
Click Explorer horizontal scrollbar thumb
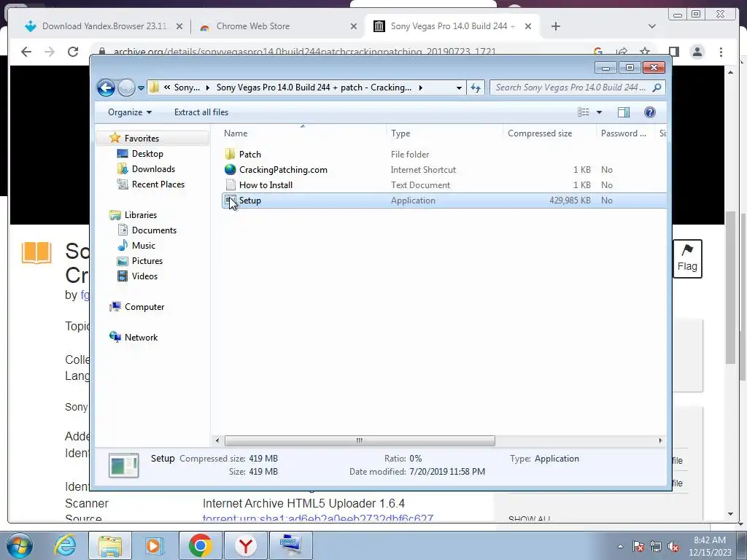[360, 440]
